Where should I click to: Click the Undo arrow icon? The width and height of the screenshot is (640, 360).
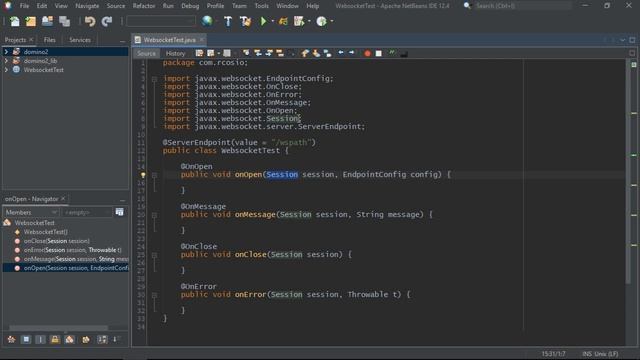click(x=90, y=21)
